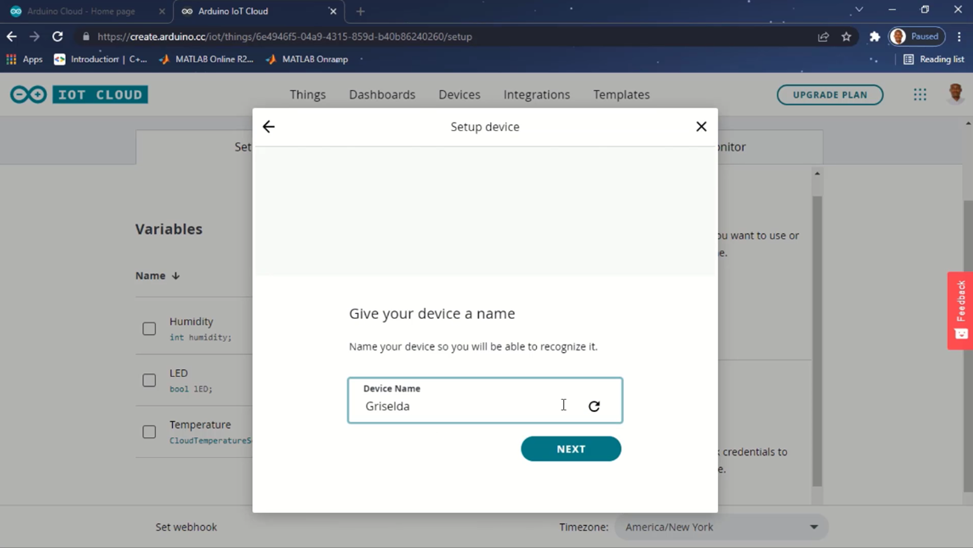Open the Timezone America/New York dropdown

tap(721, 527)
